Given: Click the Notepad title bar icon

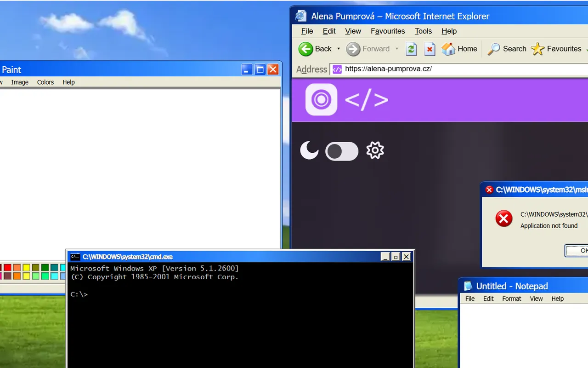Looking at the screenshot, I should coord(468,286).
